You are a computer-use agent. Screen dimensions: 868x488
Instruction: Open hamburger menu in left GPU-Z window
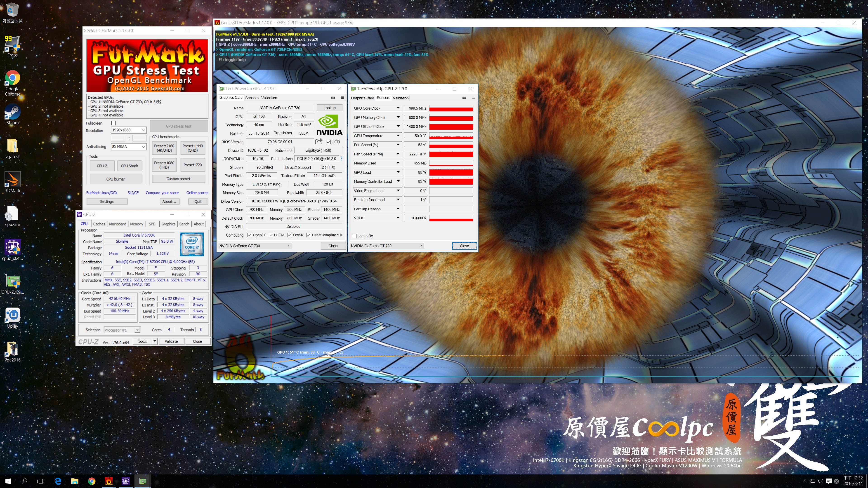click(342, 98)
